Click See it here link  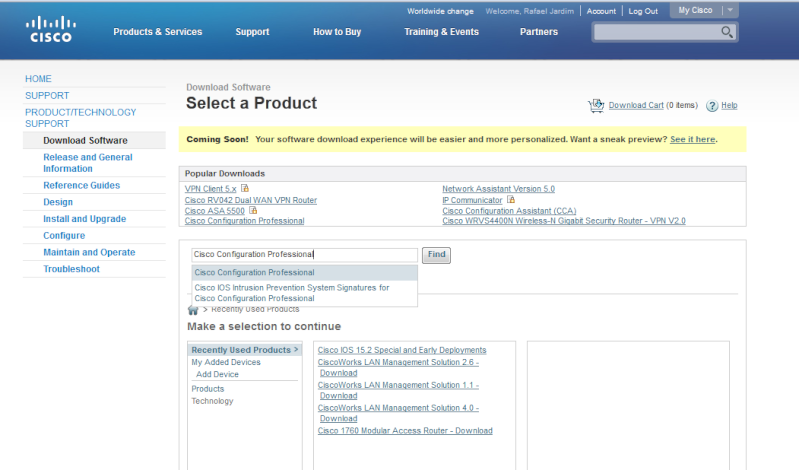[x=693, y=139]
